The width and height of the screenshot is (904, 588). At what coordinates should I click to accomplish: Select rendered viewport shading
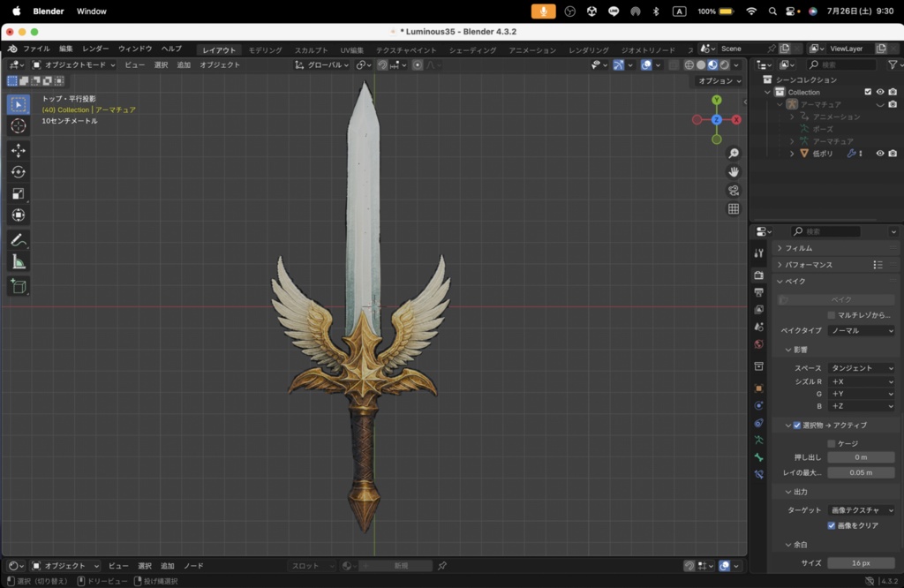point(725,65)
